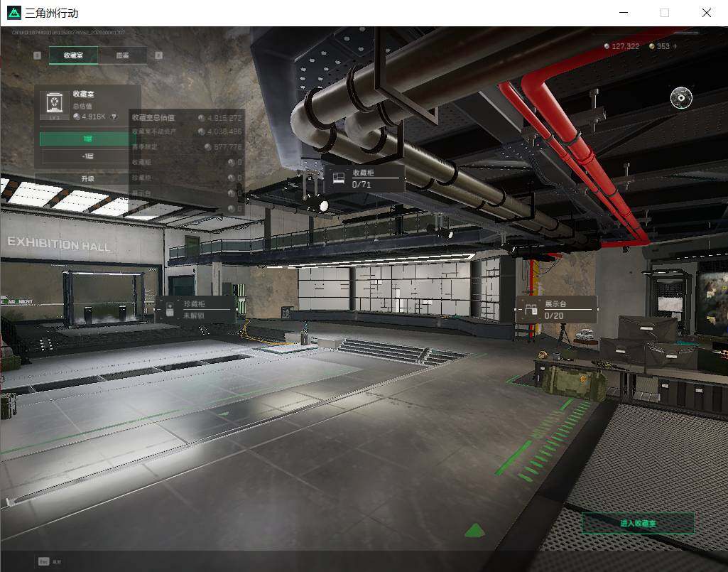Select the 1层 floor button
This screenshot has height=572, width=728.
[87, 139]
